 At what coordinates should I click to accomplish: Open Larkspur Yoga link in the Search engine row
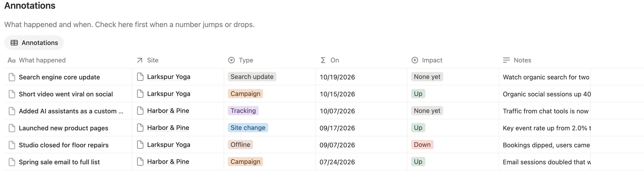coord(168,77)
